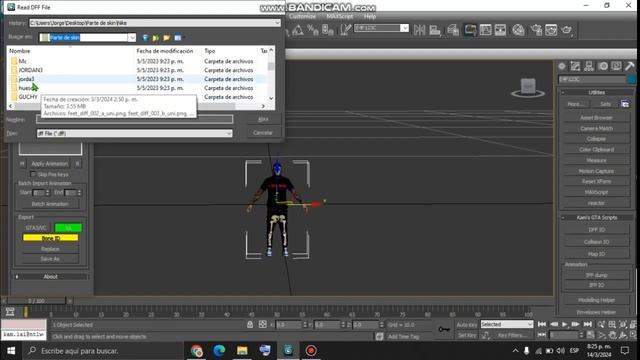Click in the Nombre filename input field
Image resolution: width=640 pixels, height=360 pixels.
[135, 119]
